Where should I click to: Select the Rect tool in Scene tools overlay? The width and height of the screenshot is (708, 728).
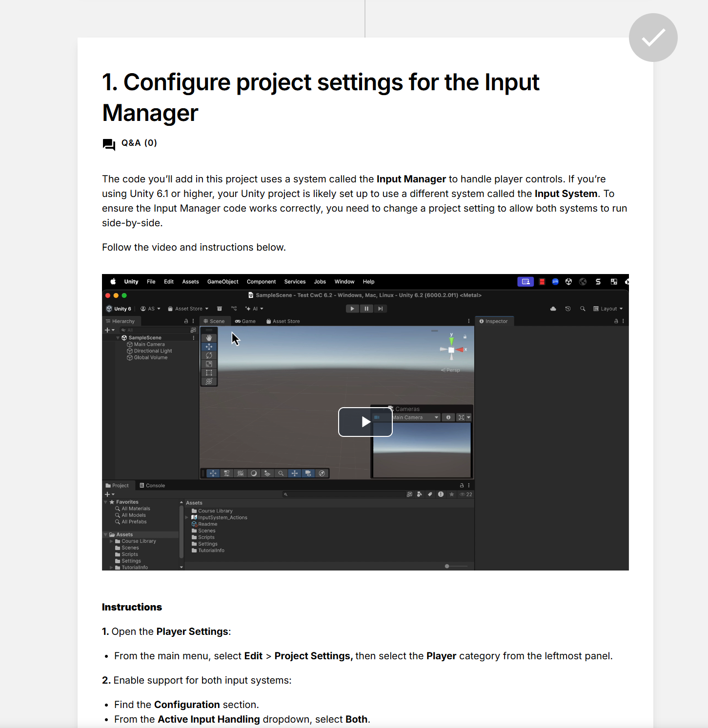[209, 373]
